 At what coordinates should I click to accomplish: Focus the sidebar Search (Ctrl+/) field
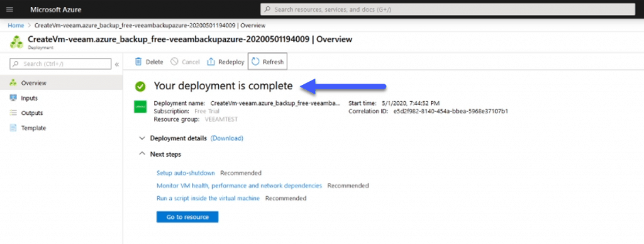[x=60, y=64]
